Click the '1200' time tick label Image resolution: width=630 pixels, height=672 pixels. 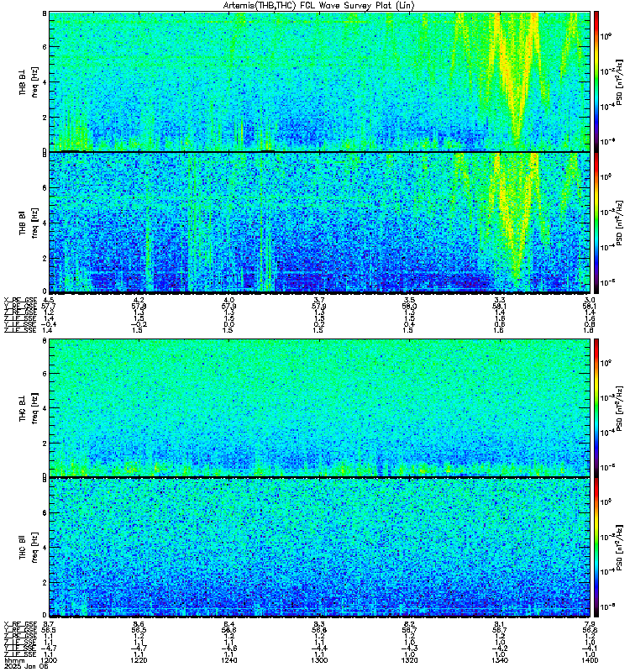coord(49,660)
